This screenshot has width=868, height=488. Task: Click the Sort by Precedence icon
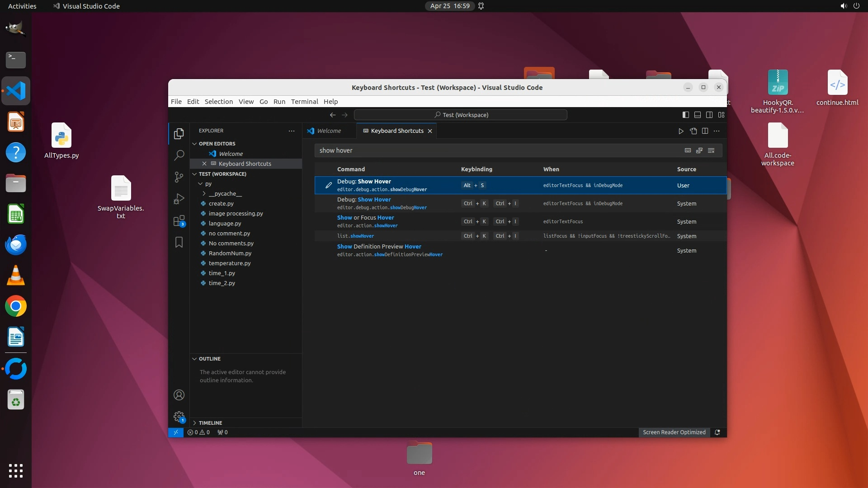click(x=699, y=150)
